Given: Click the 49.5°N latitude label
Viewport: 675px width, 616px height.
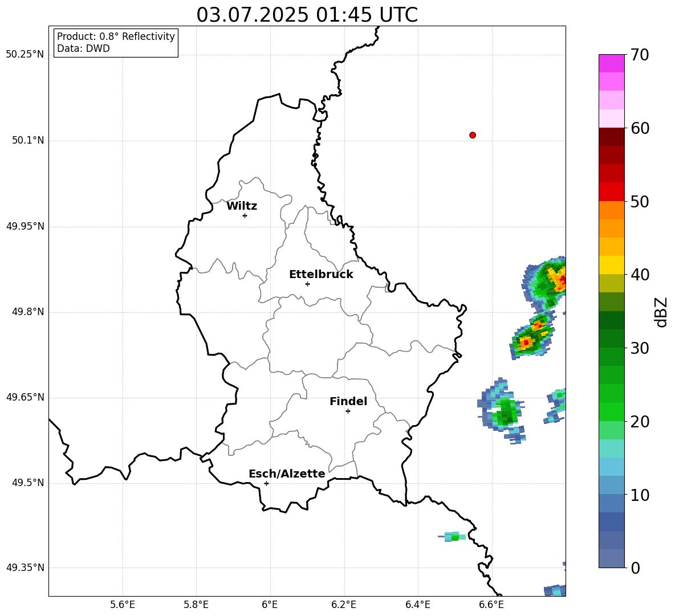Looking at the screenshot, I should click(x=28, y=482).
